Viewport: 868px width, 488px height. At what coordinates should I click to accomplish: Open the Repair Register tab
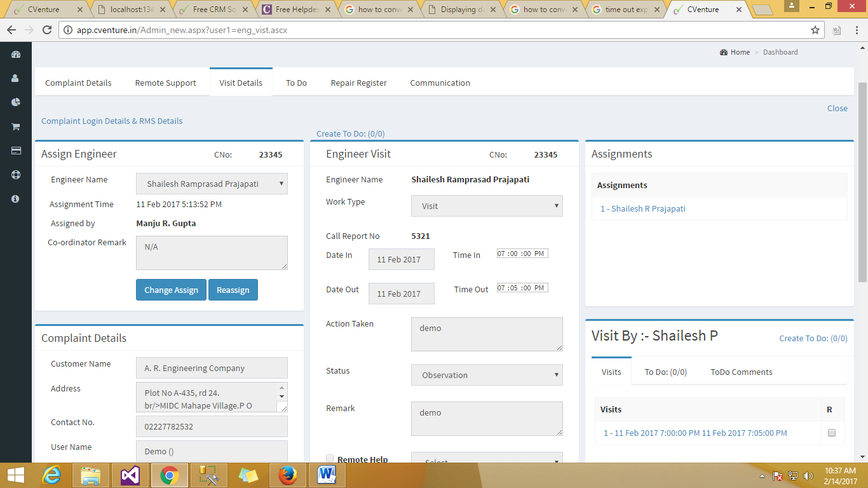pos(358,83)
